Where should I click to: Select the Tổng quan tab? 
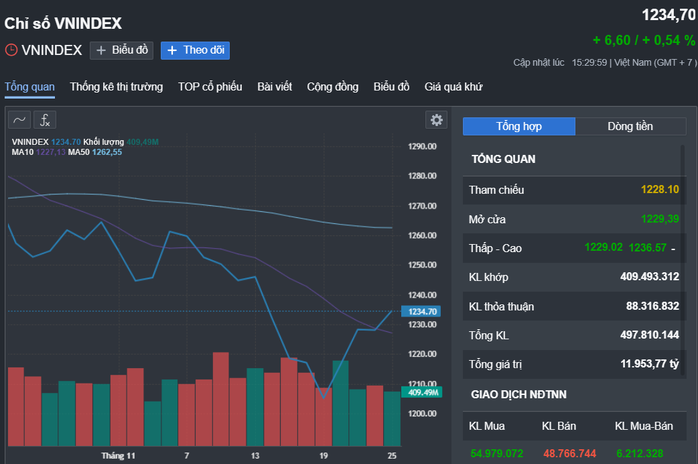click(x=30, y=87)
